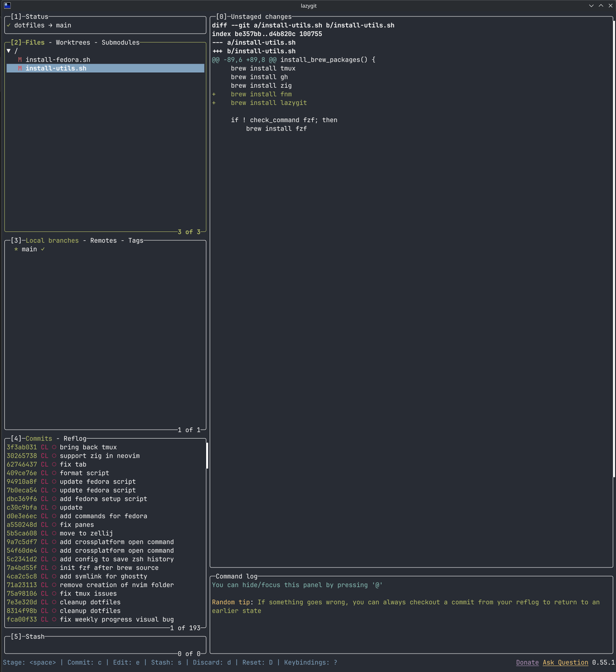Image resolution: width=616 pixels, height=672 pixels.
Task: Open the Ask Question link
Action: (566, 663)
